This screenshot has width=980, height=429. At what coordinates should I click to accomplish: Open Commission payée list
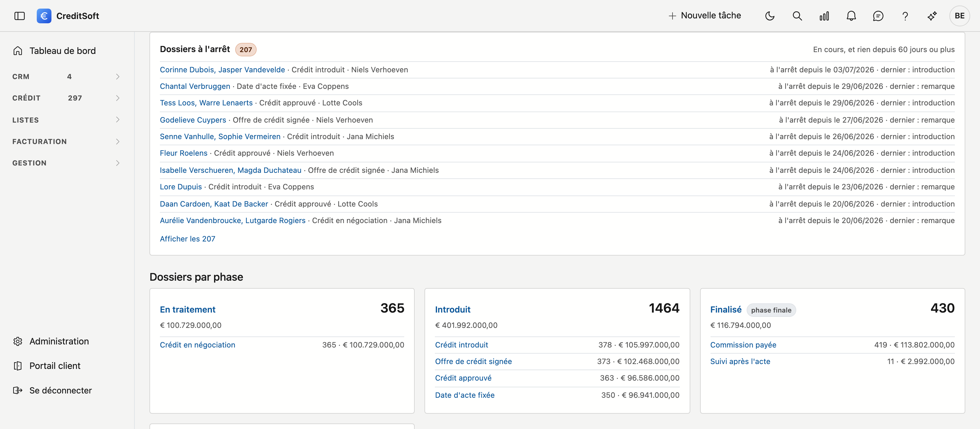point(743,345)
